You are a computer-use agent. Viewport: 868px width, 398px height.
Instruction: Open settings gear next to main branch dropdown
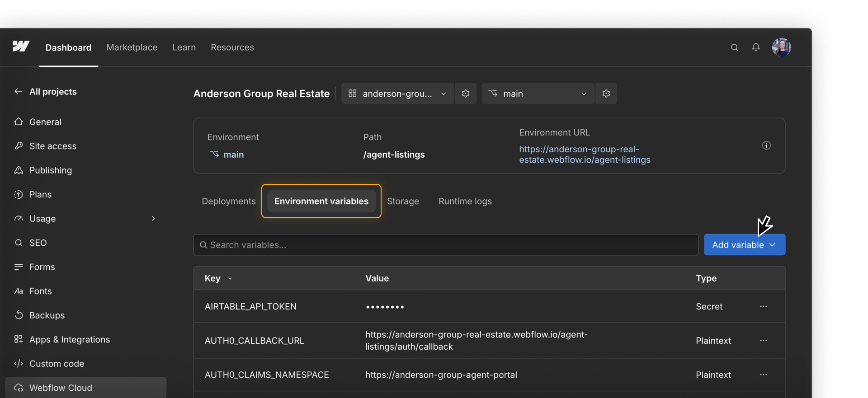click(x=606, y=94)
